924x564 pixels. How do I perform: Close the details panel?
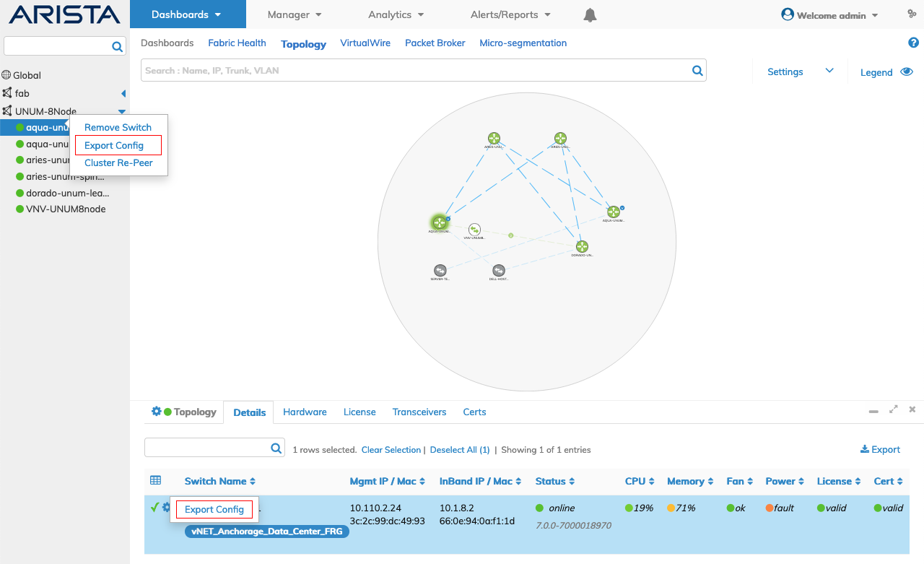(x=912, y=409)
